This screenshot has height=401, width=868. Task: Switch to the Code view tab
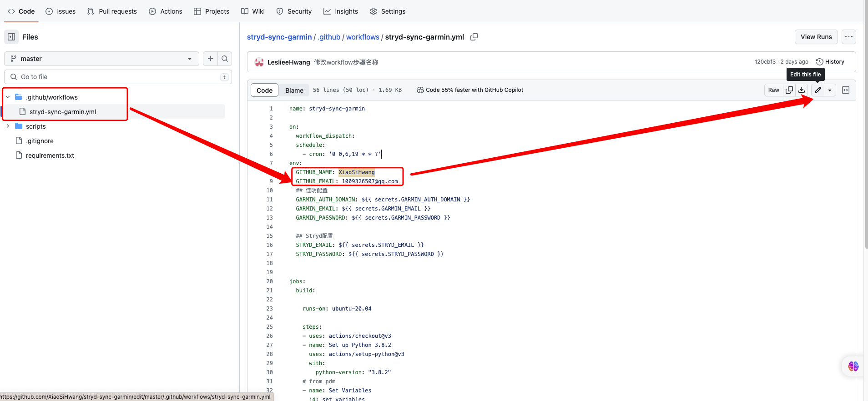(x=264, y=90)
